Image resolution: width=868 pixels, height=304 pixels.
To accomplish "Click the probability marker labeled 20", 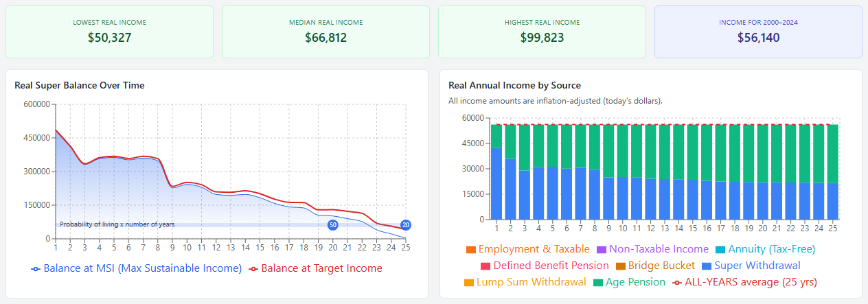I will pos(406,225).
